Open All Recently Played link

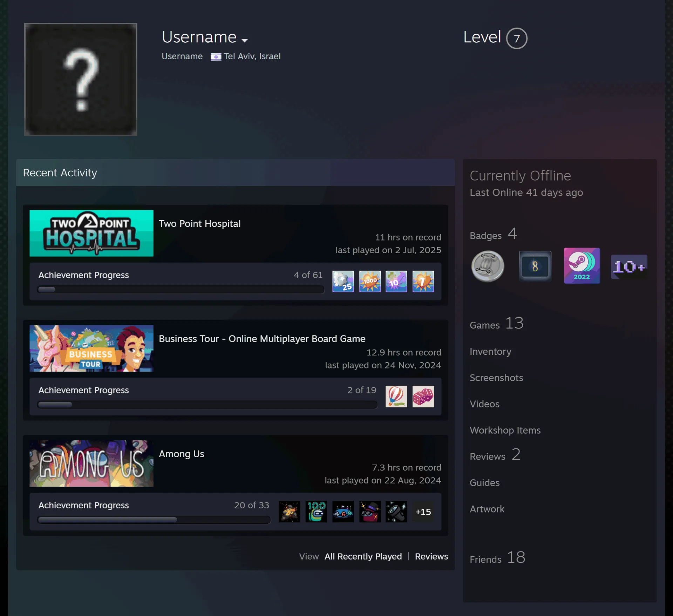363,556
